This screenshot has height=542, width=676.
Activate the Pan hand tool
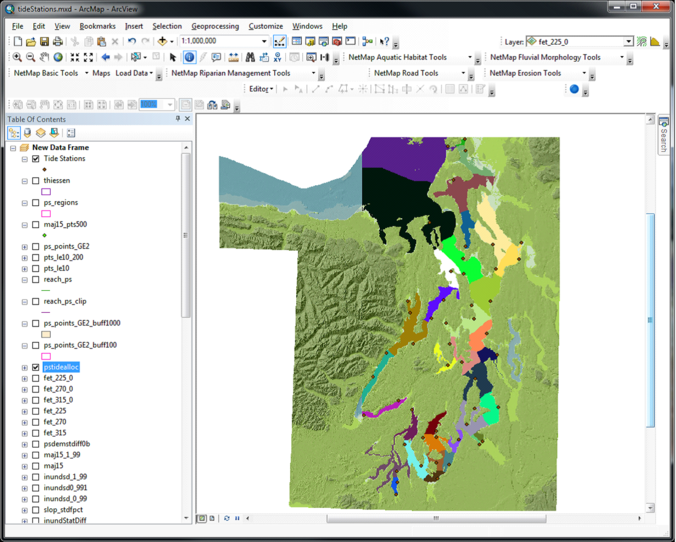pyautogui.click(x=45, y=58)
